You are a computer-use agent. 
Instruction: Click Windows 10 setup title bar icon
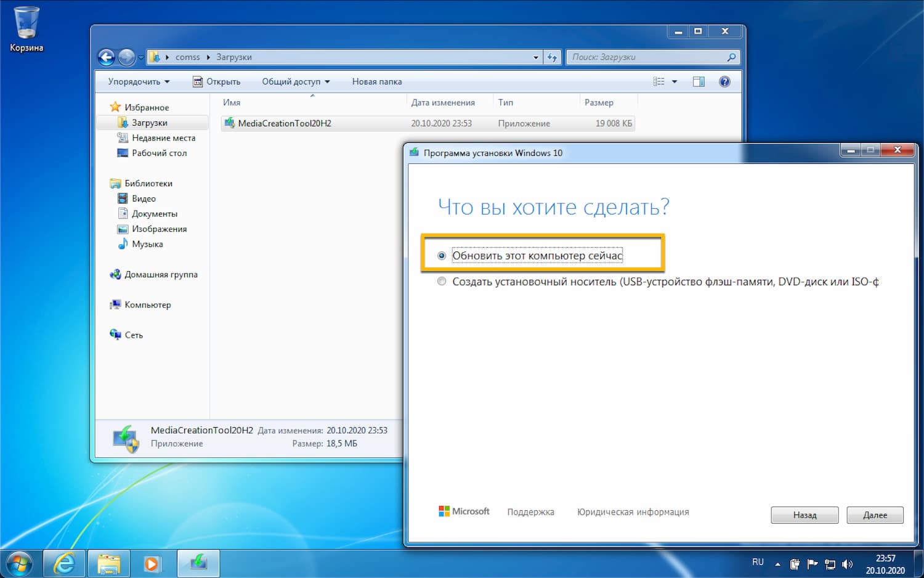[415, 152]
